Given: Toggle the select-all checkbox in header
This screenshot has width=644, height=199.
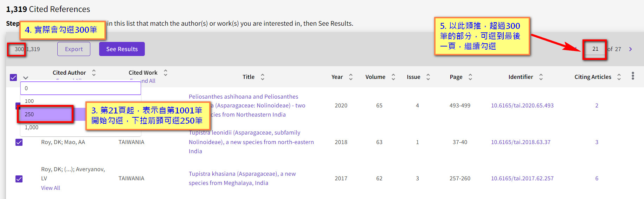Looking at the screenshot, I should 13,77.
